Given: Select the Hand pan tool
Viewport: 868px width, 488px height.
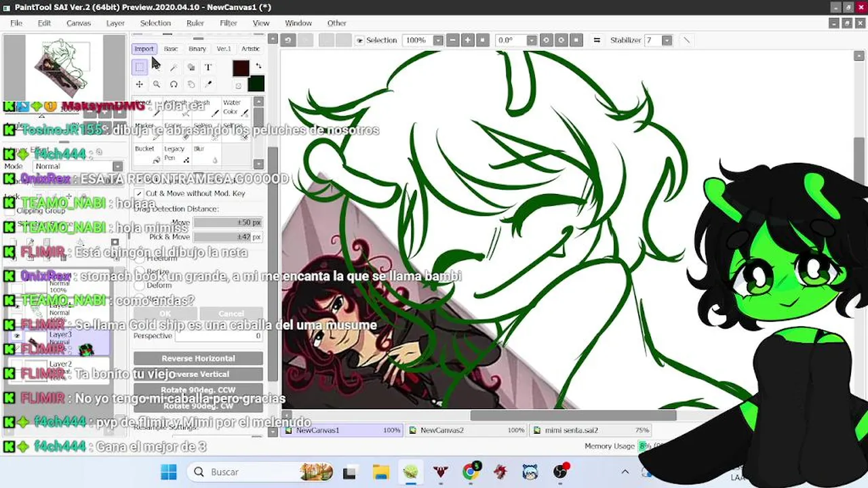Looking at the screenshot, I should 191,84.
